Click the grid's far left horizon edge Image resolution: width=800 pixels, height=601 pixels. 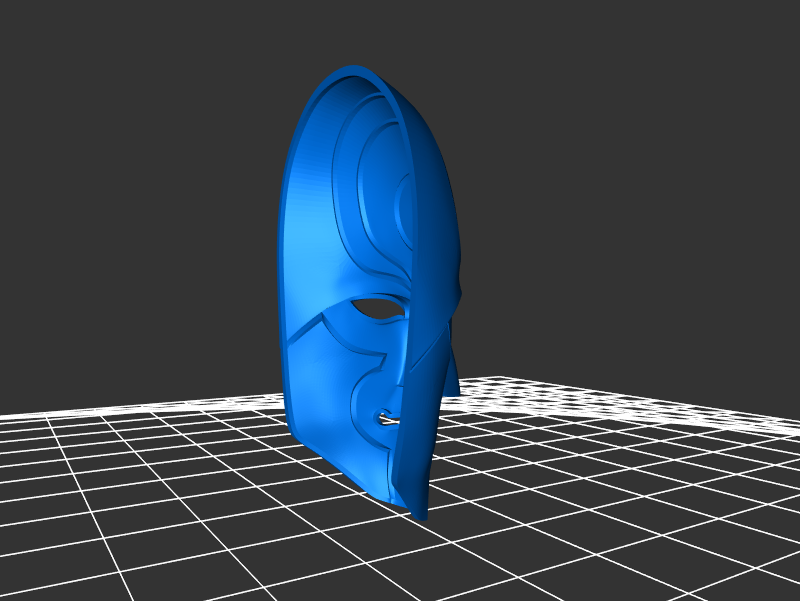point(20,414)
